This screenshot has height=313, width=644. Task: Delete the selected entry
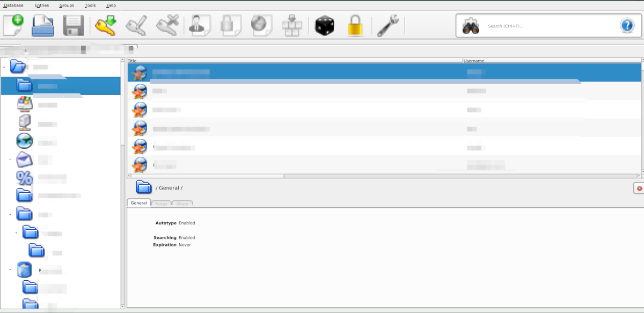coord(166,25)
